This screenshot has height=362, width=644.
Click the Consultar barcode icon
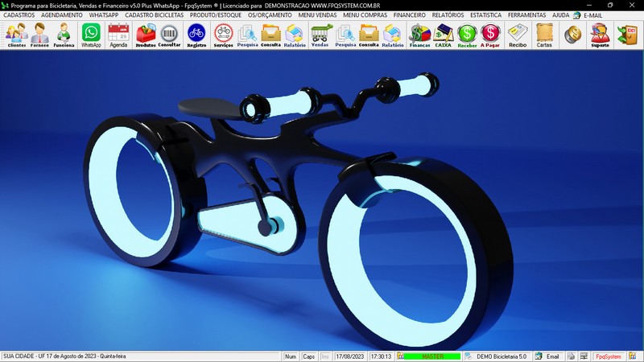click(169, 35)
